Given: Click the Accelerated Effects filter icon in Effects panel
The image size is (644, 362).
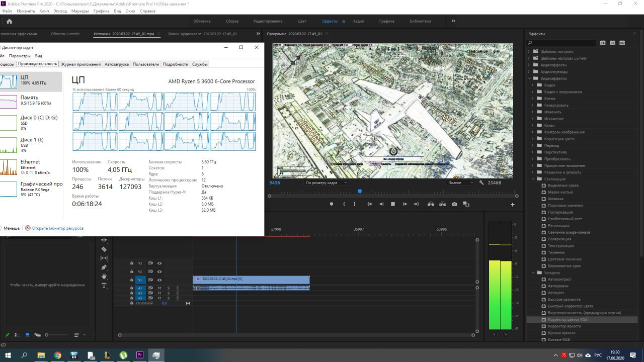Looking at the screenshot, I should (x=603, y=43).
